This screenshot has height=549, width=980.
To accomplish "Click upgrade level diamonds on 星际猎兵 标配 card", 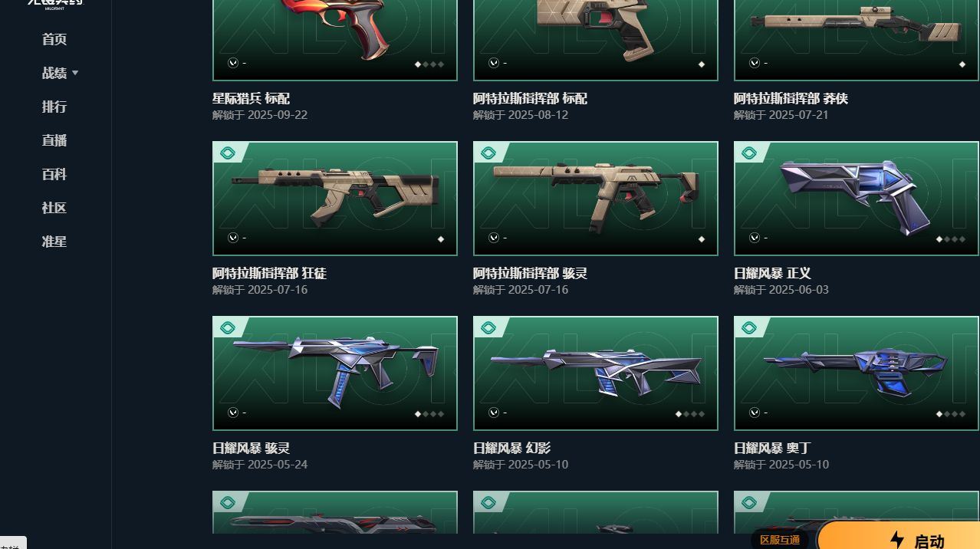I will pyautogui.click(x=429, y=64).
